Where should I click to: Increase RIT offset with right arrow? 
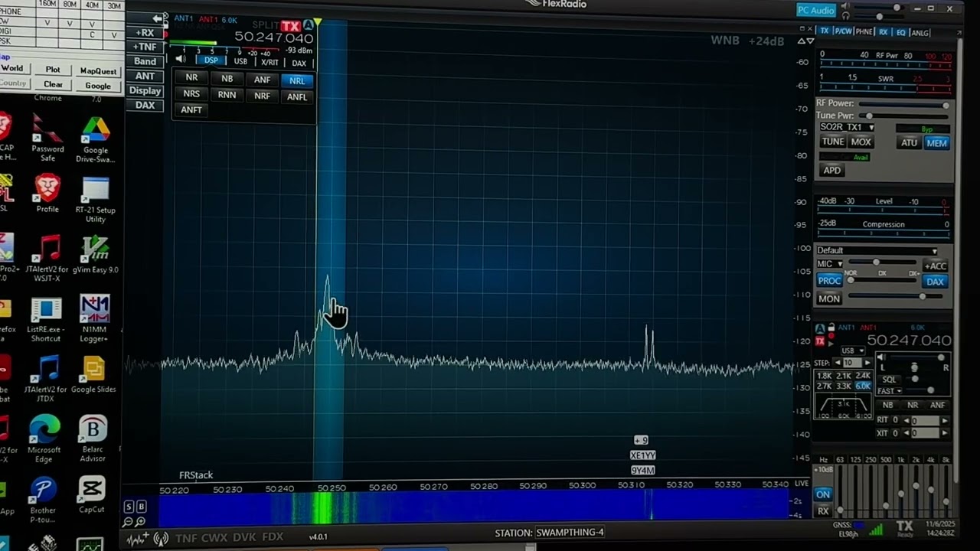coord(943,420)
